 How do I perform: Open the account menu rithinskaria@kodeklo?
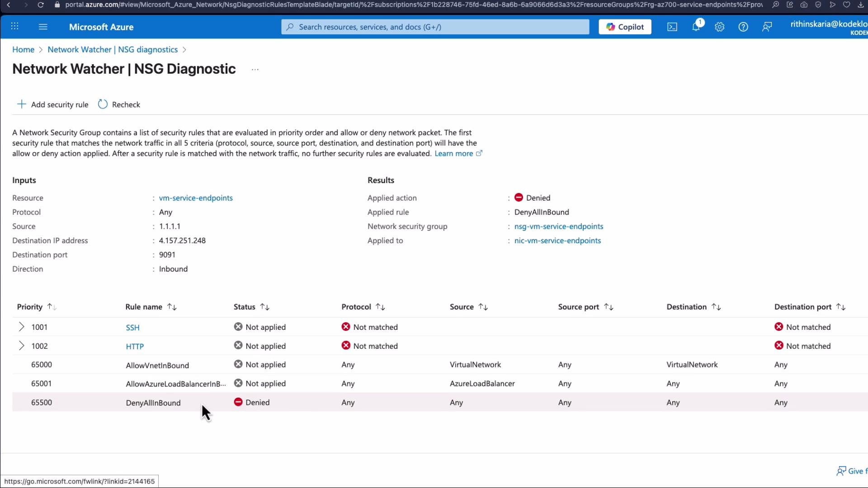click(829, 27)
